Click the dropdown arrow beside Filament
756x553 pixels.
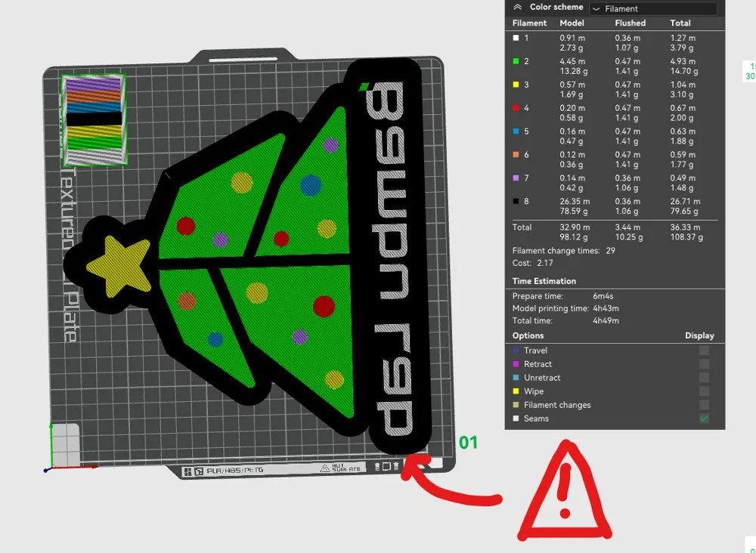(596, 9)
